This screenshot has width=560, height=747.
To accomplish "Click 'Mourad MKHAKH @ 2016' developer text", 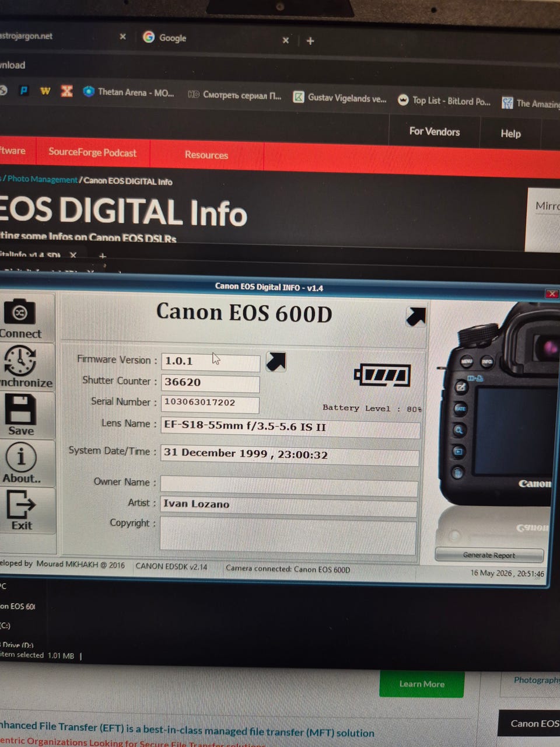I will coord(80,564).
